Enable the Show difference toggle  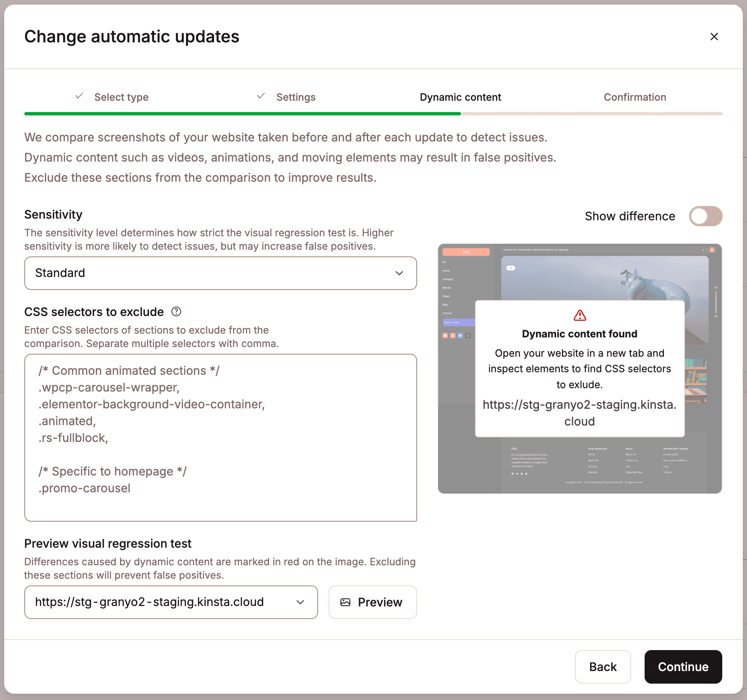click(x=705, y=216)
